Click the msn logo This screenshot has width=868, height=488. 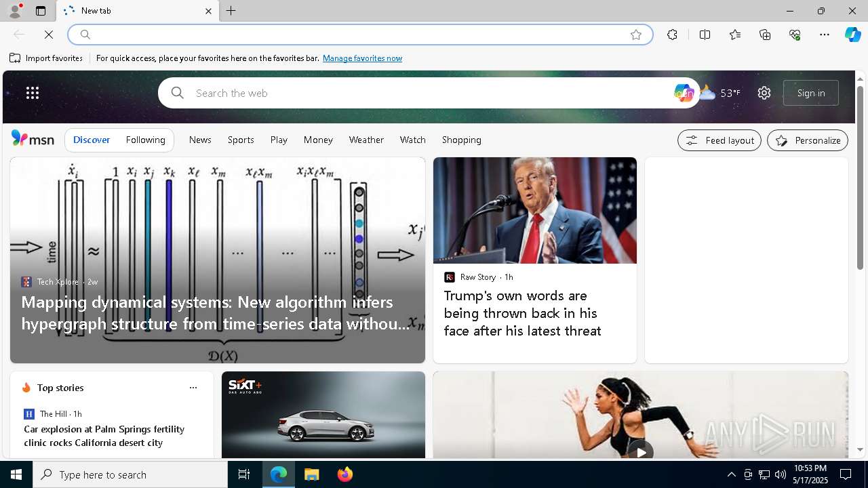point(33,139)
